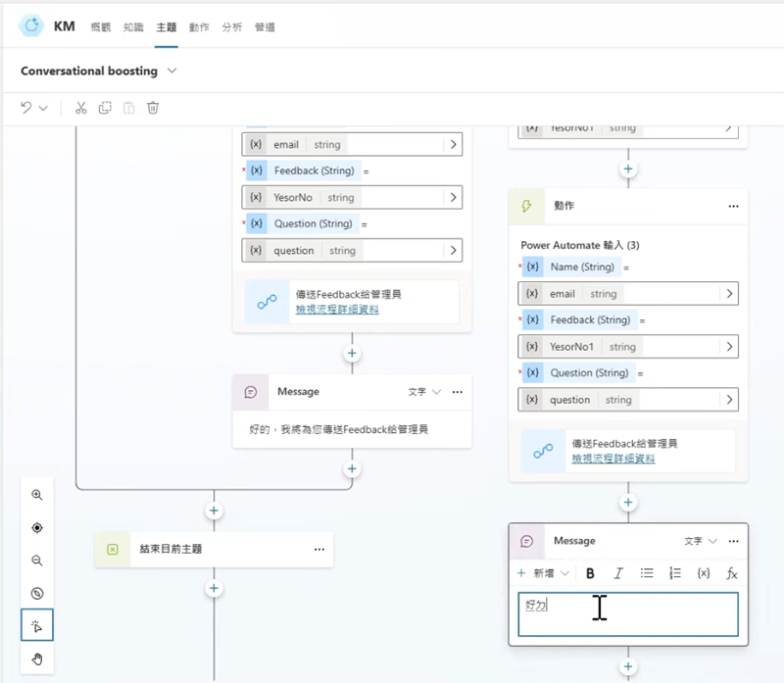The height and width of the screenshot is (683, 784).
Task: Open more options for 結束目前主題 node
Action: [318, 550]
